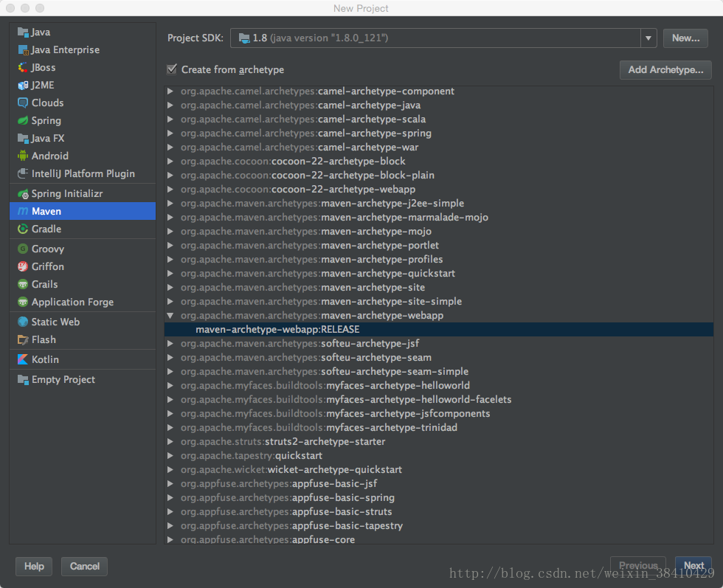The height and width of the screenshot is (588, 723).
Task: Select maven-archetype-portlet row text
Action: [x=310, y=246]
